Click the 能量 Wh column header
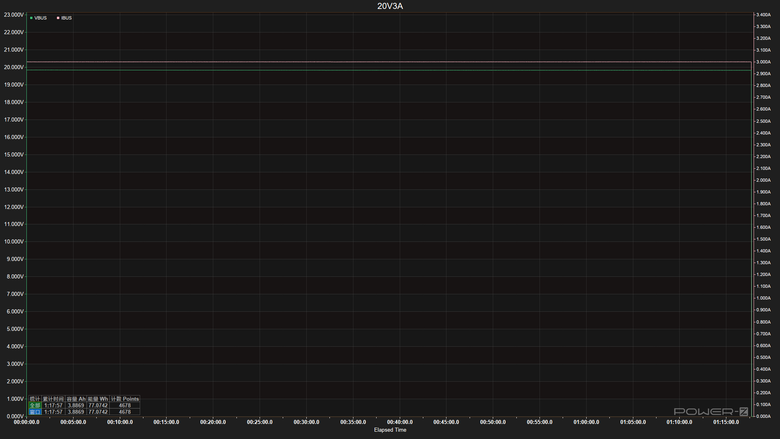This screenshot has width=780, height=439. [98, 399]
